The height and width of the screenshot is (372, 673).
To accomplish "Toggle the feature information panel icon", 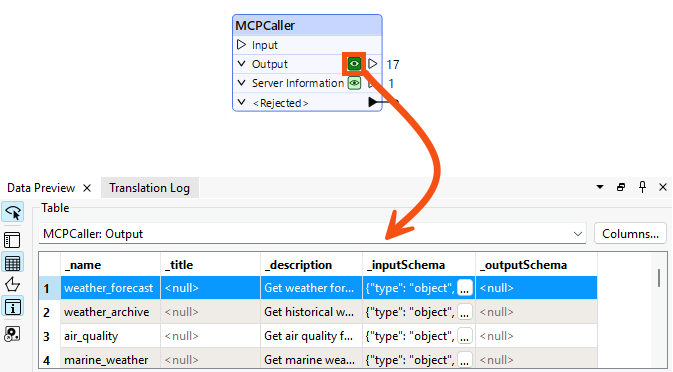I will pos(12,307).
